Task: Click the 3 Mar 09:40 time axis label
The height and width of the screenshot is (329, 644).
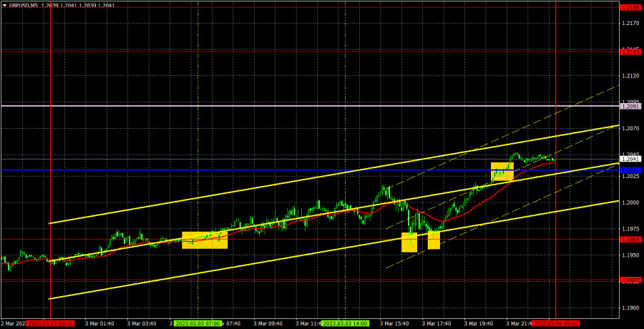Action: (269, 324)
